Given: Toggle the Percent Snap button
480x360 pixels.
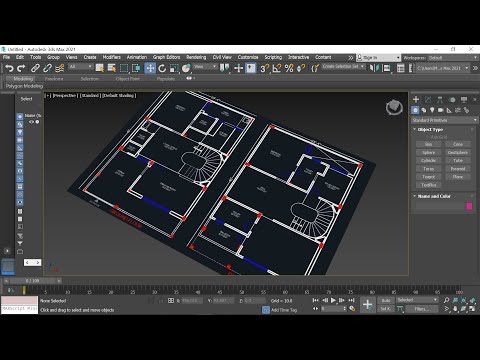Looking at the screenshot, I should coord(289,68).
